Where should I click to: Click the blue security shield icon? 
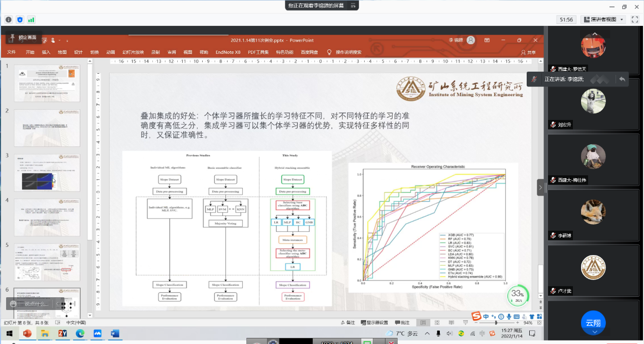[20, 19]
